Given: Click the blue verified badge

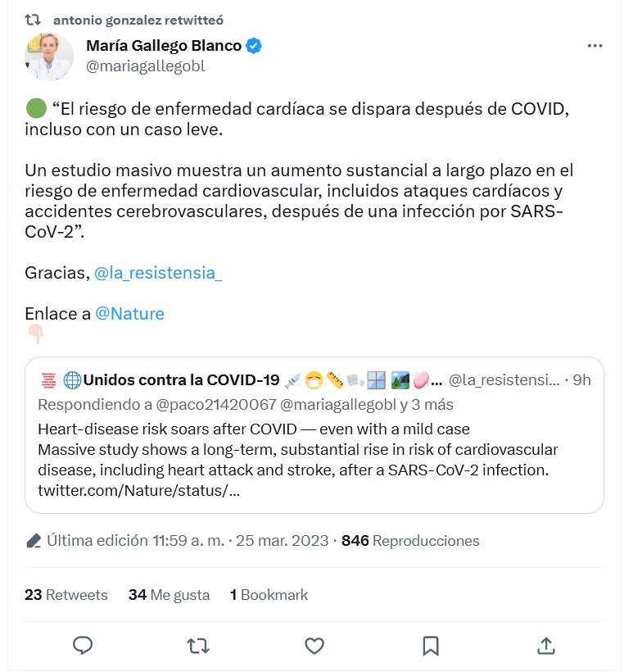Looking at the screenshot, I should [x=255, y=47].
